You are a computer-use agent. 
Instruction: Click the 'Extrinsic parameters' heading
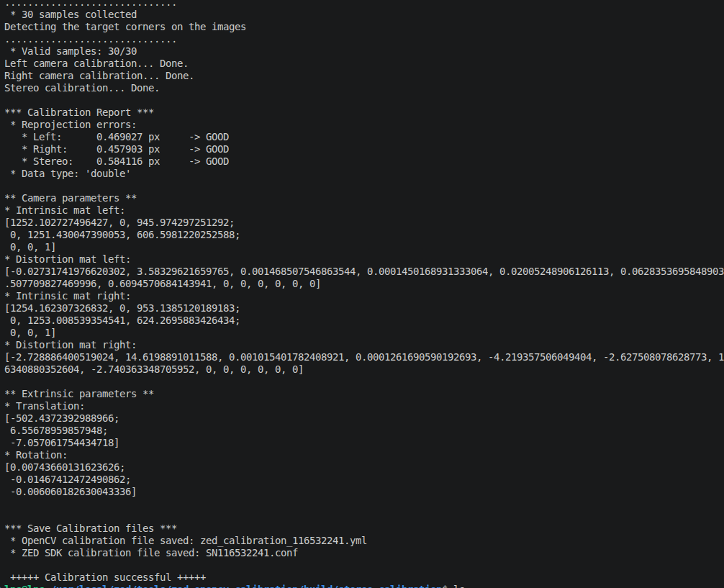[x=78, y=394]
